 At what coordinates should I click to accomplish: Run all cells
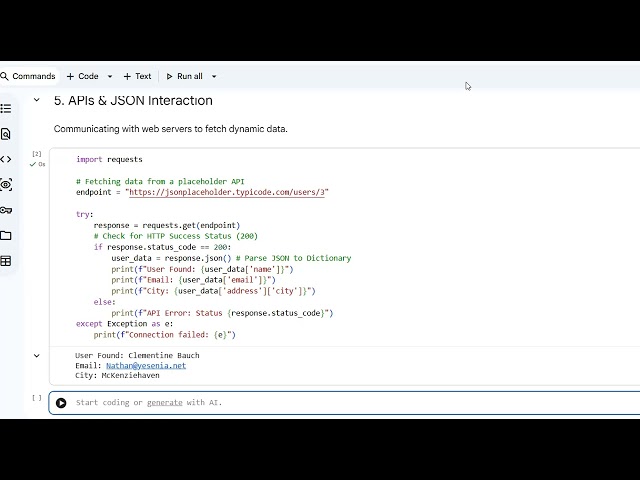184,76
